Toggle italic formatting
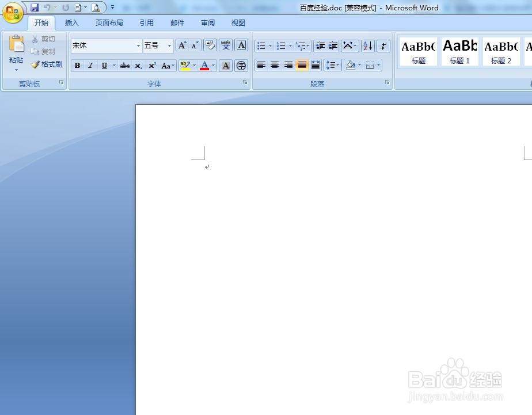 90,66
